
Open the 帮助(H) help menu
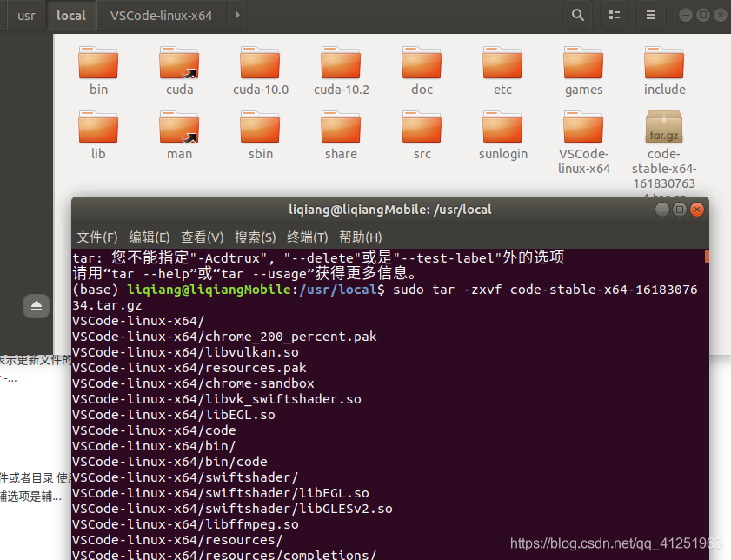[x=361, y=237]
